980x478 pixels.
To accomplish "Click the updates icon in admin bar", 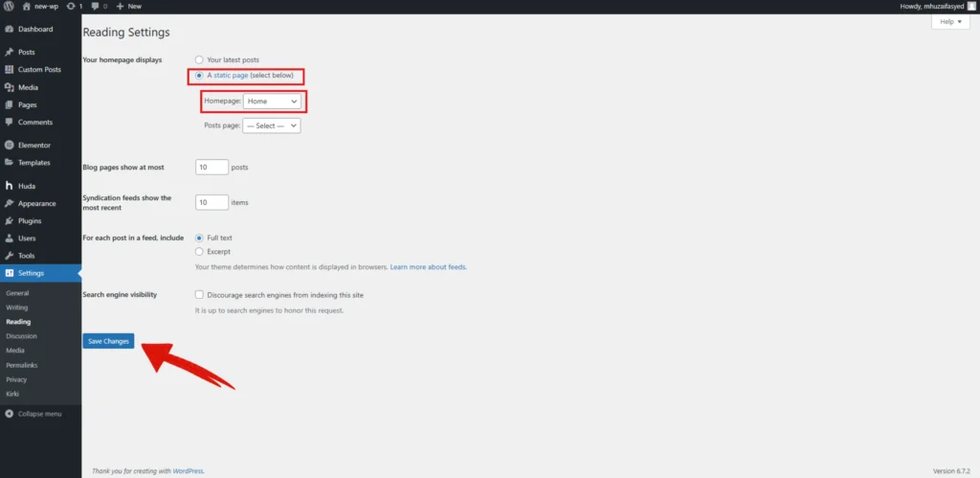I will click(x=70, y=6).
